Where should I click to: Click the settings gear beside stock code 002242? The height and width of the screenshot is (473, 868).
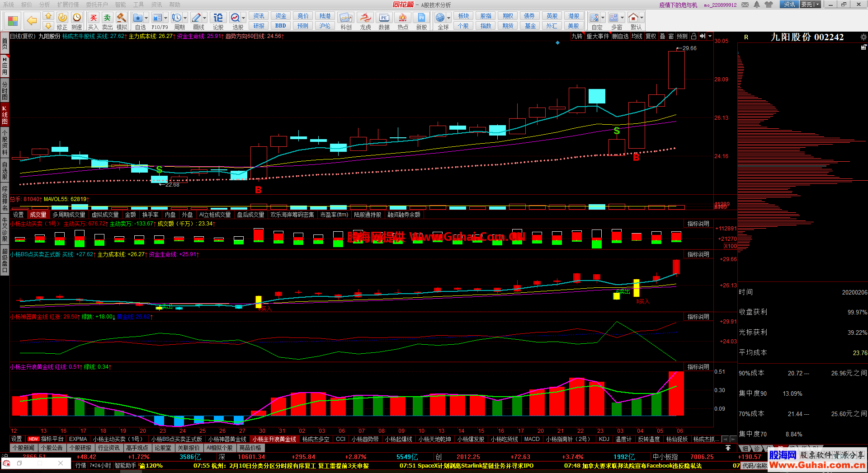click(x=863, y=37)
